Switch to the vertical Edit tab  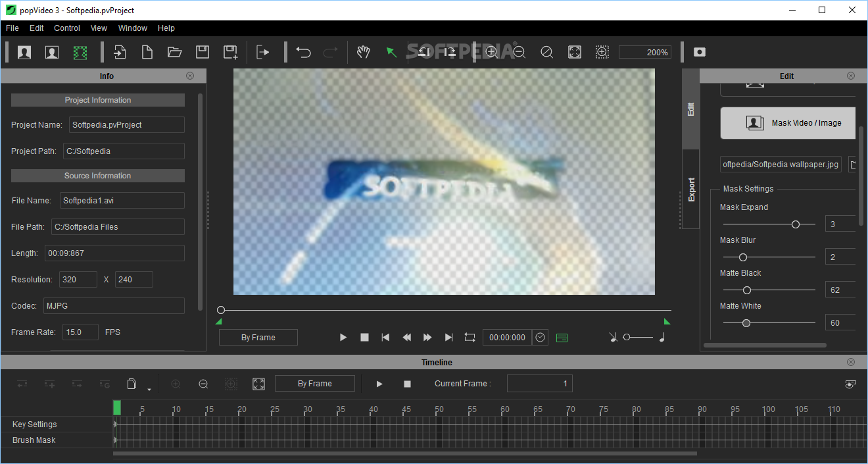pyautogui.click(x=690, y=109)
